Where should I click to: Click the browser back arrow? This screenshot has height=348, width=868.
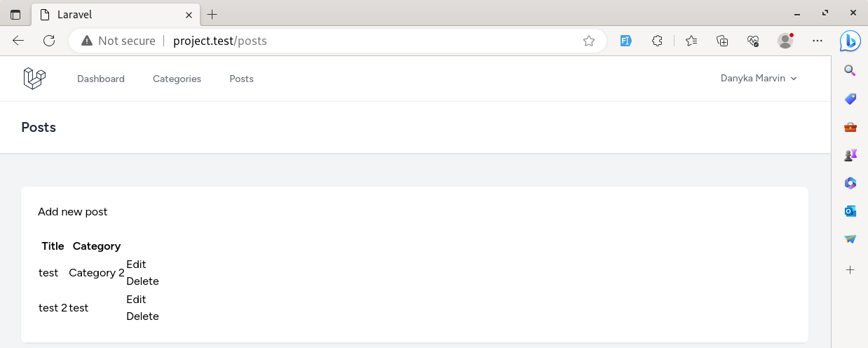[x=18, y=41]
